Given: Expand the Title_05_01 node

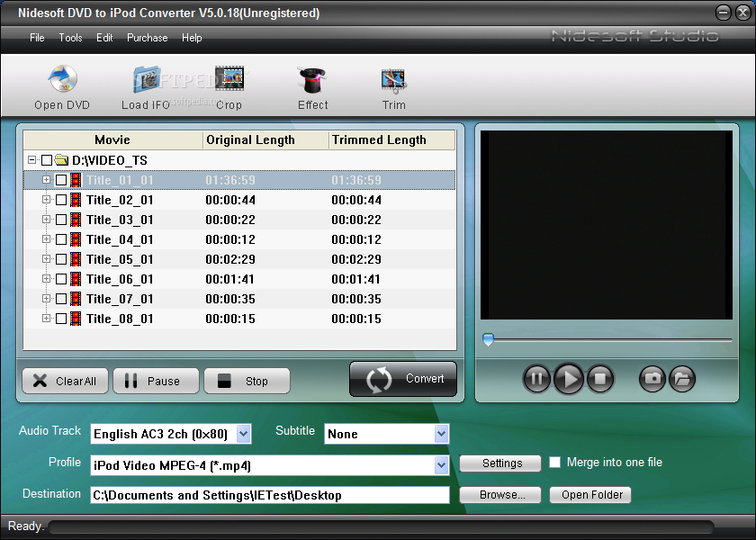Looking at the screenshot, I should 46,258.
